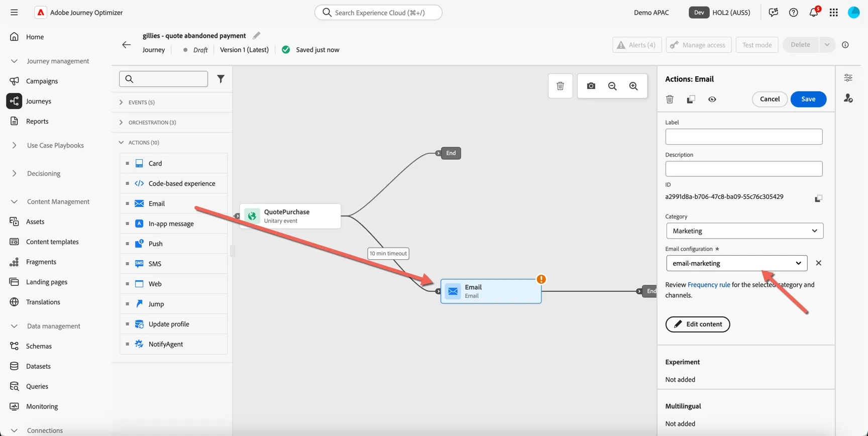Duplicate the Email action with the copy icon

point(691,99)
